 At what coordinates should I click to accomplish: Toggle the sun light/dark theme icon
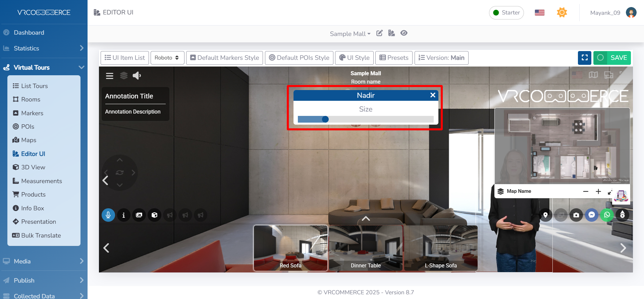pyautogui.click(x=562, y=13)
